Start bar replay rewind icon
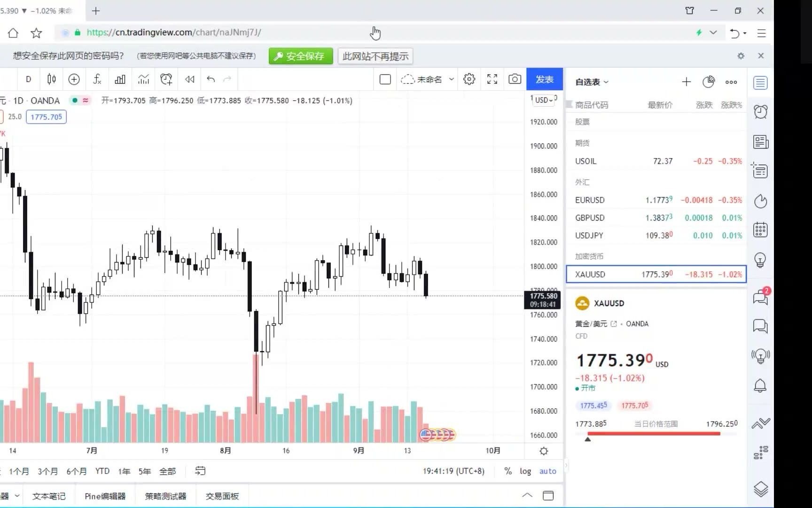This screenshot has width=812, height=508. [190, 79]
